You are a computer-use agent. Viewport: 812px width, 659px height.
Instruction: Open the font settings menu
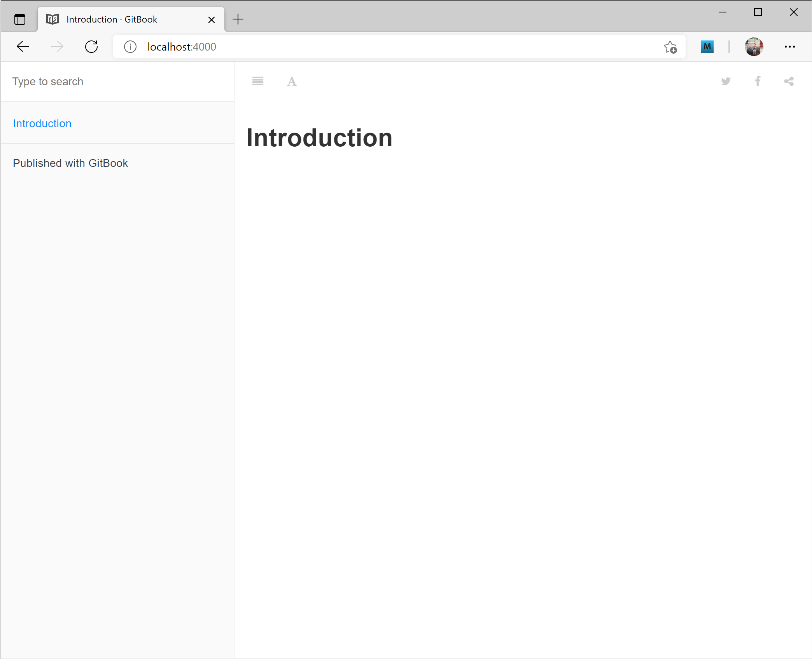[x=292, y=82]
